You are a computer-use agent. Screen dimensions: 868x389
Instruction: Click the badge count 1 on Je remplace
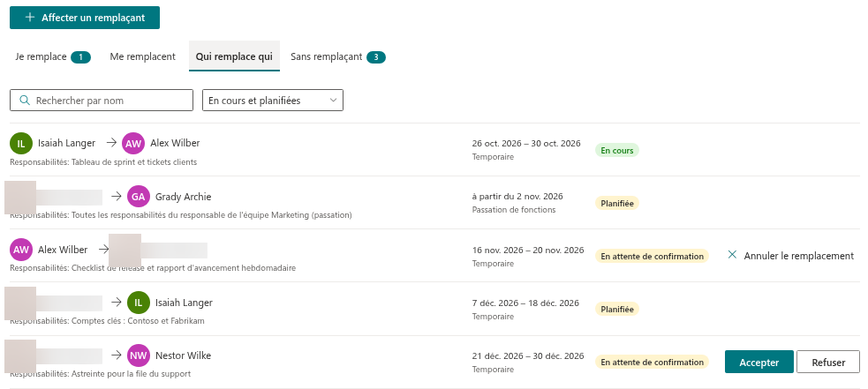[x=81, y=57]
